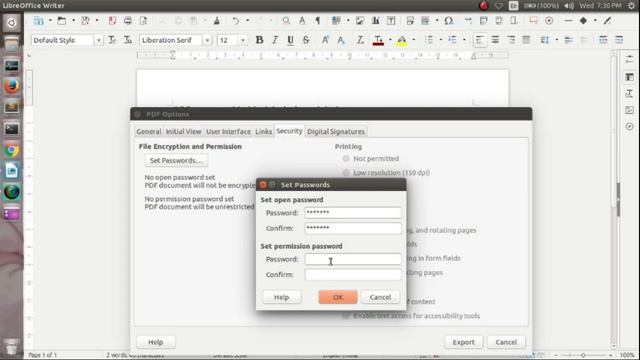Open the sidebar Styles icon
Image resolution: width=640 pixels, height=360 pixels.
point(629,93)
